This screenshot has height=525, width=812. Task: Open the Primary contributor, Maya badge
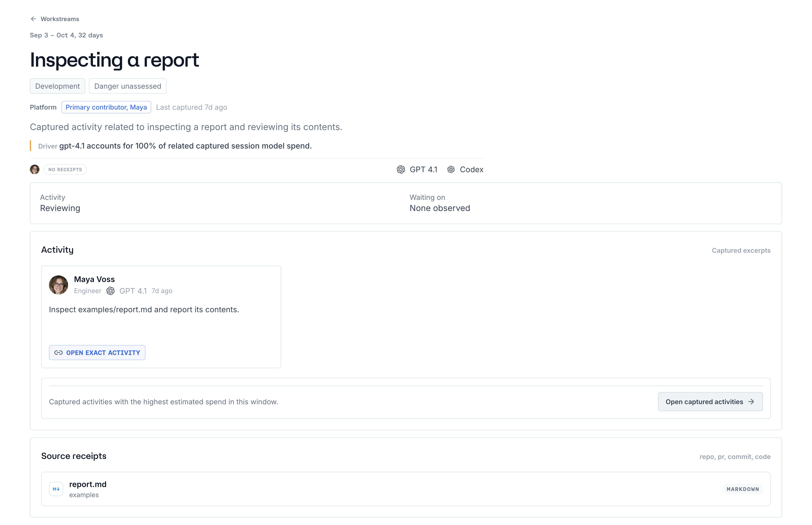(106, 107)
